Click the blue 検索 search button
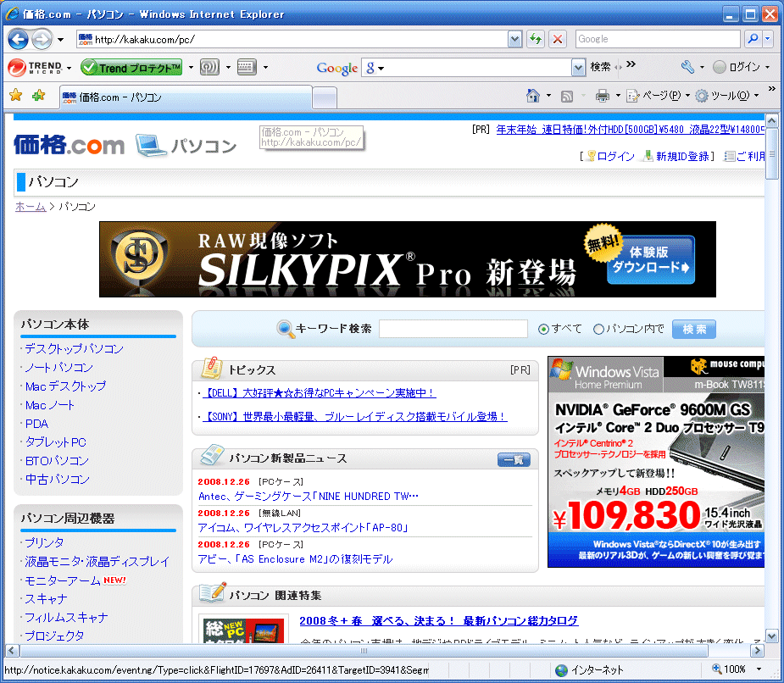This screenshot has width=784, height=683. 694,329
